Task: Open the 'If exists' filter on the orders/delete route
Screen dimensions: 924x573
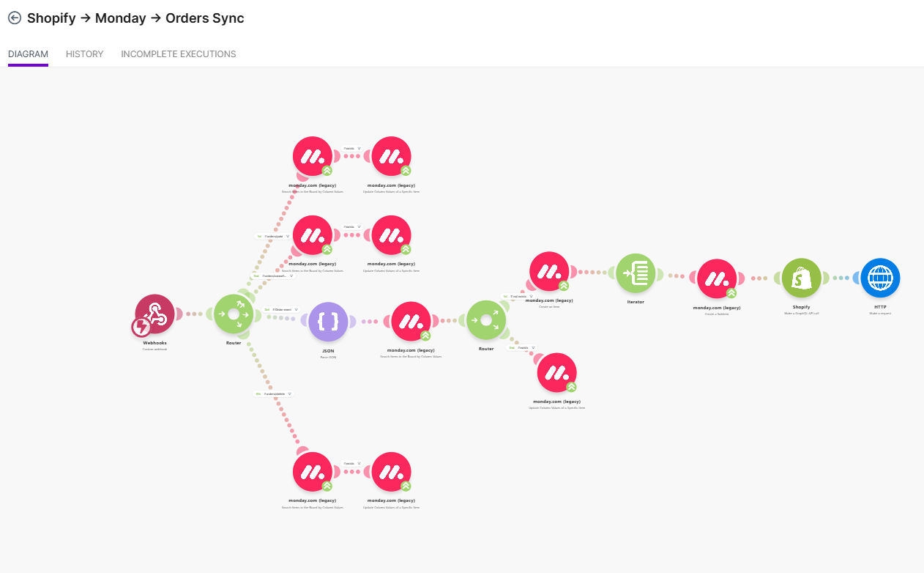Action: coord(352,463)
